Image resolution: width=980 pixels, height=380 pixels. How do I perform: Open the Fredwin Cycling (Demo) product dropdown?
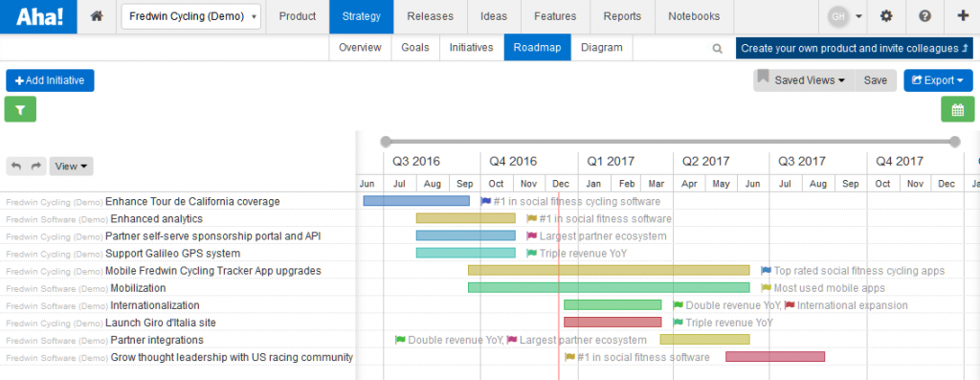click(x=191, y=17)
